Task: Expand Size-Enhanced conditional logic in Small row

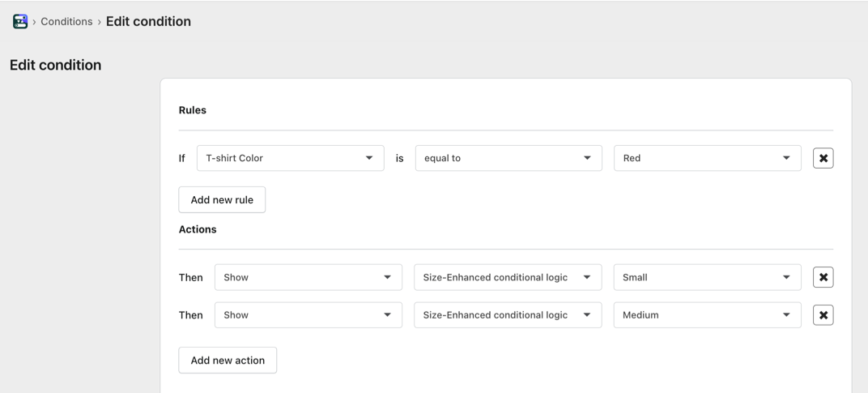Action: pos(508,277)
